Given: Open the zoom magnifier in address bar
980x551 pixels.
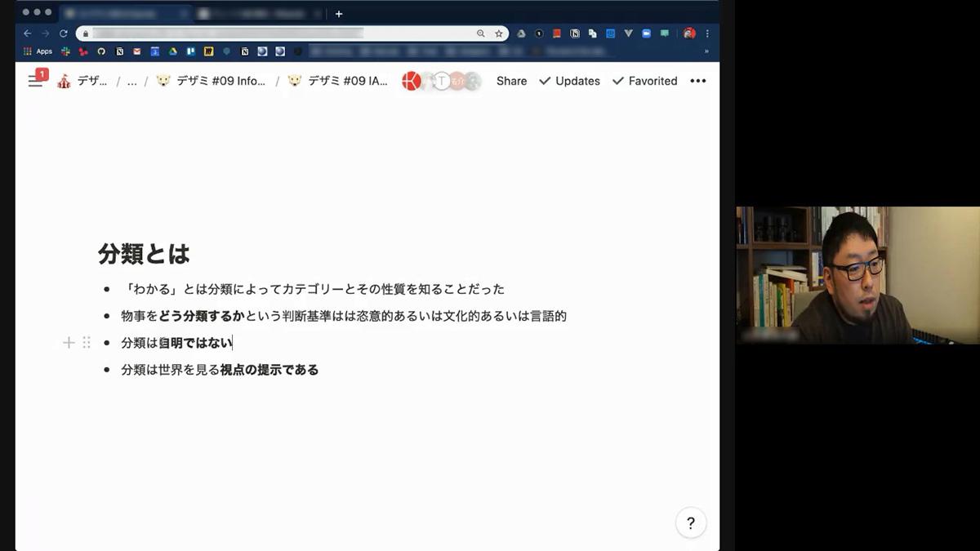Looking at the screenshot, I should click(x=481, y=33).
